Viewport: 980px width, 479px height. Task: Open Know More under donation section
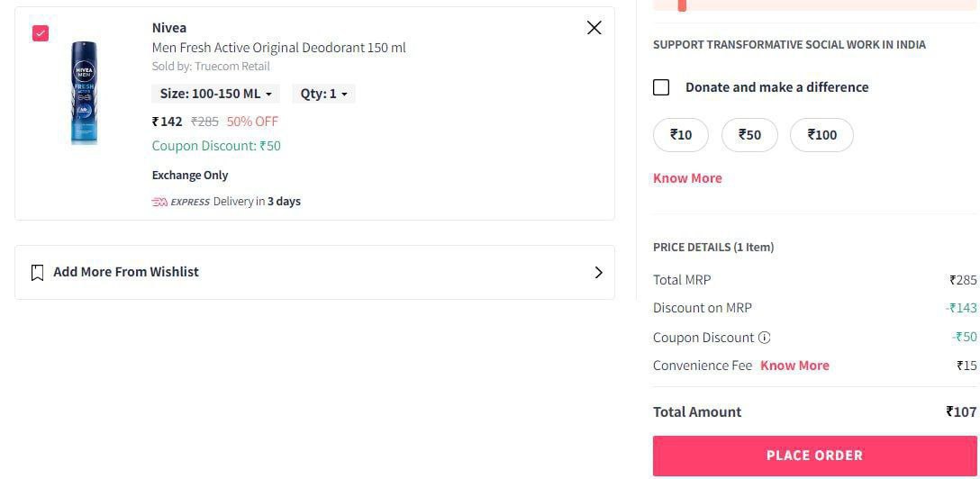click(x=687, y=178)
